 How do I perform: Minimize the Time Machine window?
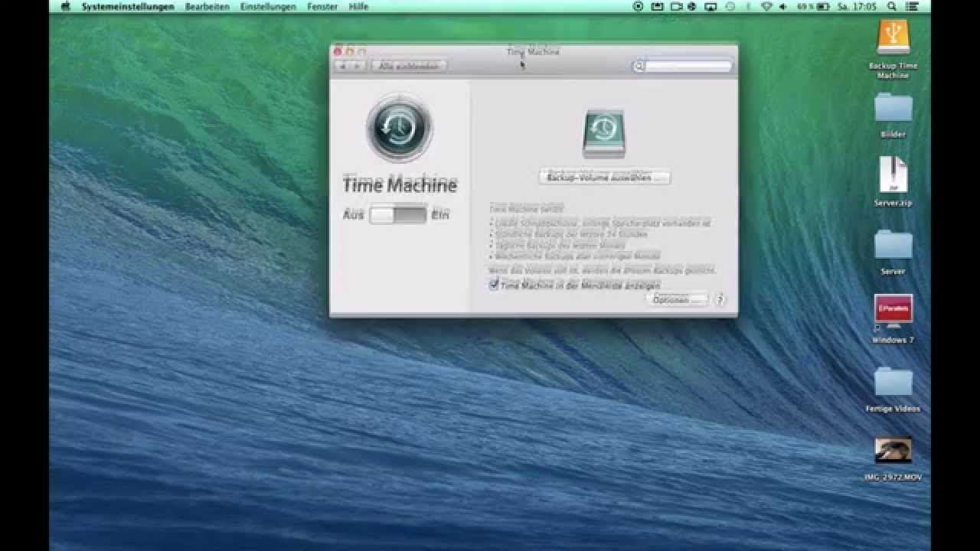(x=350, y=51)
